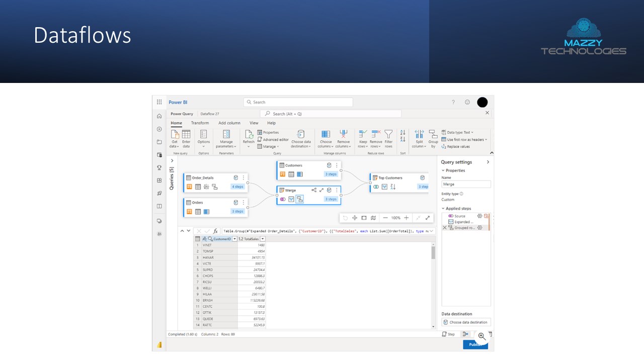Click the query Name field
Viewport: 644px width, 362px height.
(x=466, y=185)
